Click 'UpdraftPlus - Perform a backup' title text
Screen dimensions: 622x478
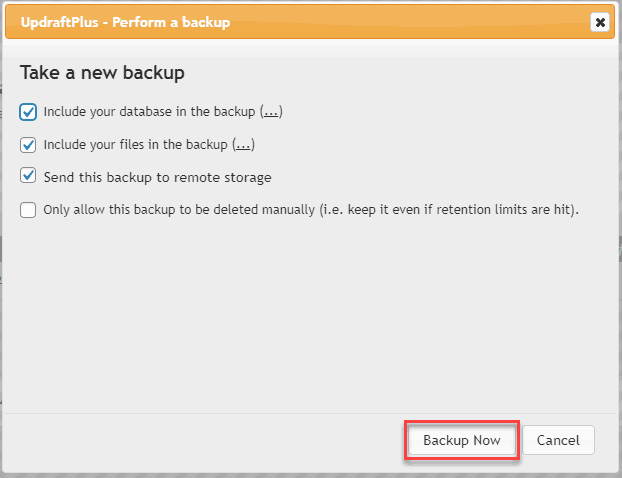click(x=125, y=22)
